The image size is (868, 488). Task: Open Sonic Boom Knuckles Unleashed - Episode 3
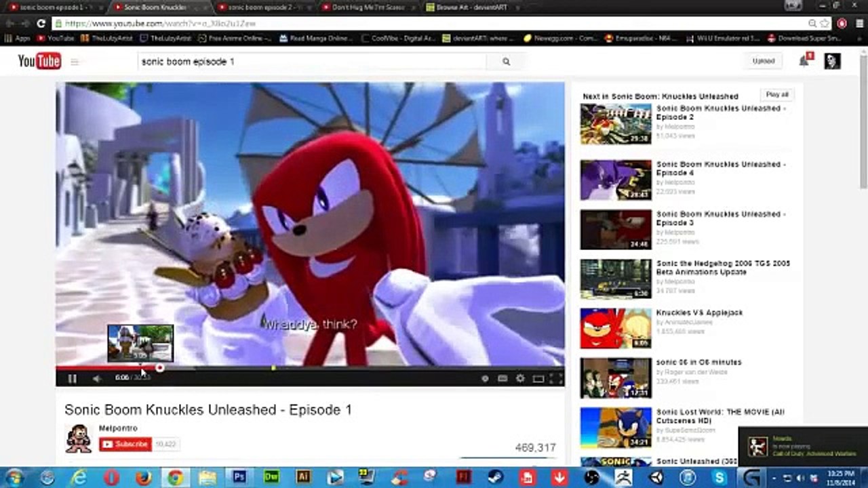point(721,218)
